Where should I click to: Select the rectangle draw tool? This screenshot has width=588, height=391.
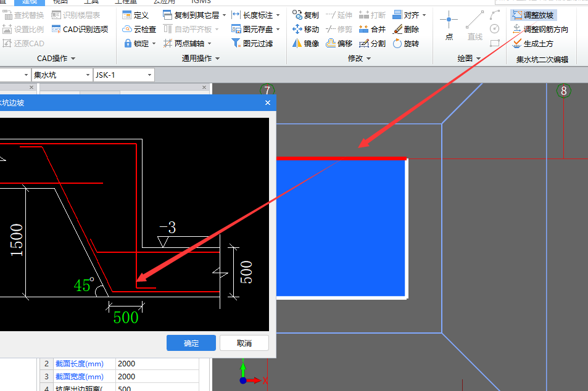495,44
